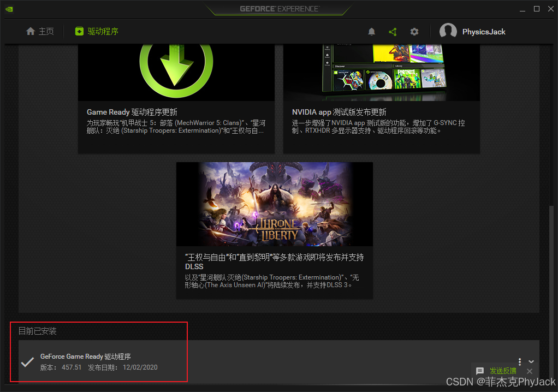Switch to the 主页 home tab
The height and width of the screenshot is (392, 558).
click(40, 31)
